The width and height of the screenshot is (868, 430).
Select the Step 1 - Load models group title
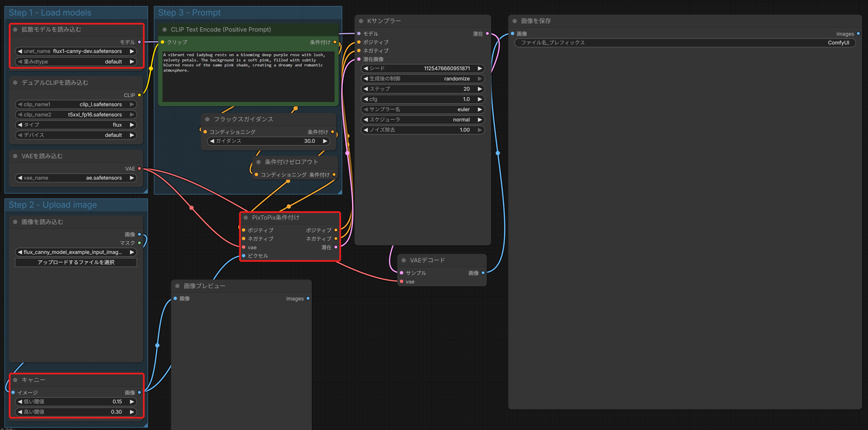point(50,12)
